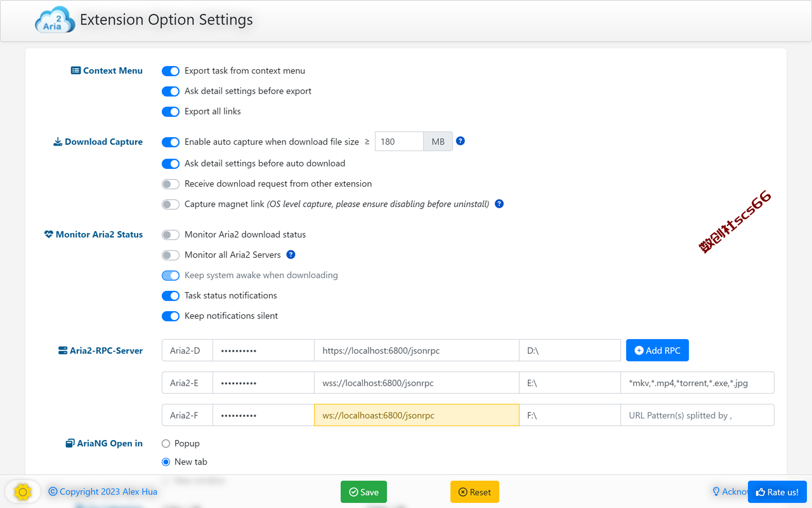Click the Aria2-RPC-Server section label
The height and width of the screenshot is (508, 812).
point(106,351)
